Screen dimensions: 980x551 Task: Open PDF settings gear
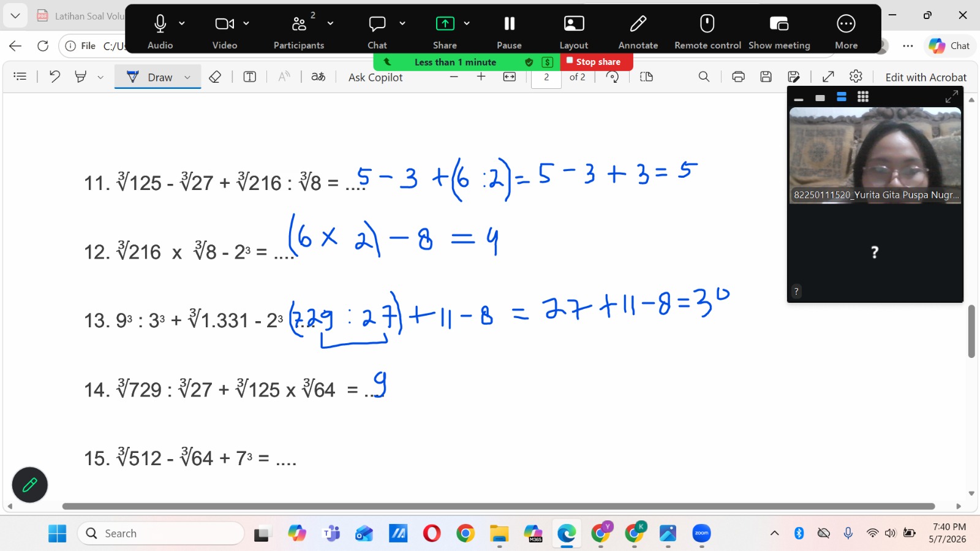856,77
